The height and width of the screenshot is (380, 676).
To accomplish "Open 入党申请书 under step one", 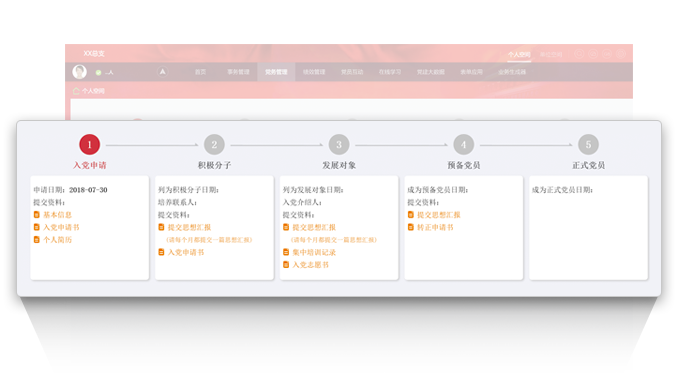I will pos(61,227).
